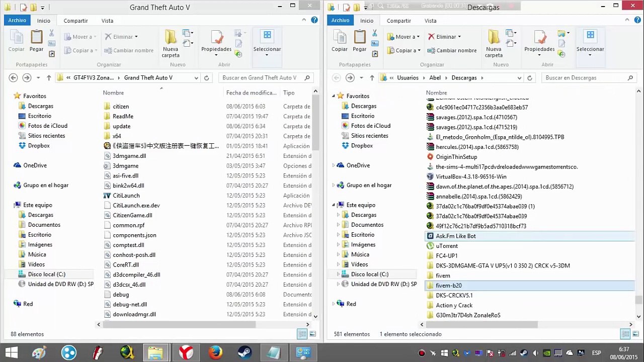Create a Nueva carpeta in the Grand Theft Auto V window
This screenshot has width=644, height=362.
171,44
